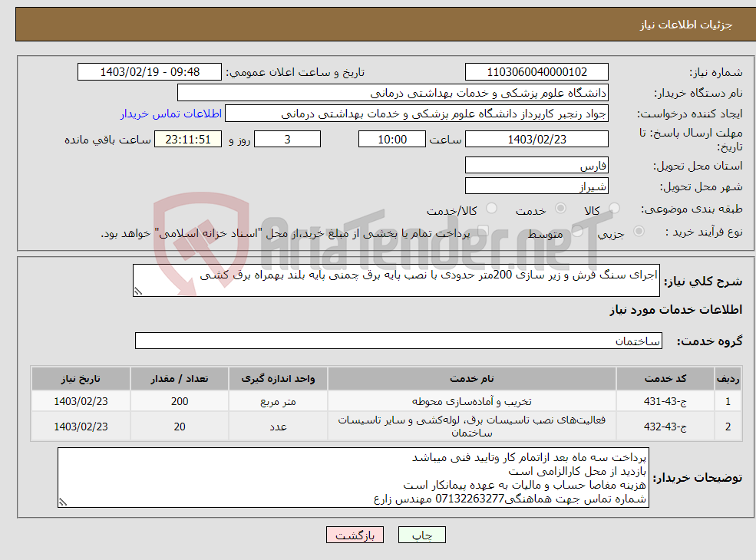Click service code ج-43-432 cell
This screenshot has height=560, width=756.
(x=665, y=427)
